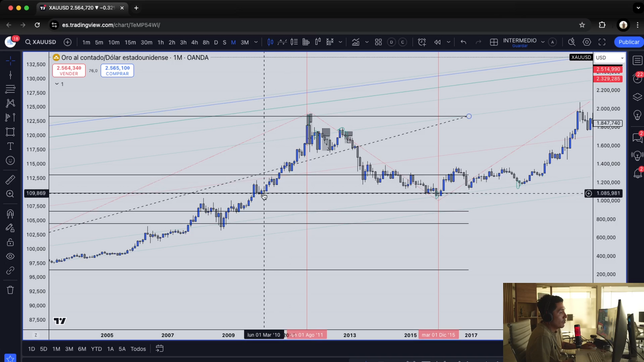Viewport: 644px width, 362px height.
Task: Click the blue Publicar button
Action: click(628, 42)
